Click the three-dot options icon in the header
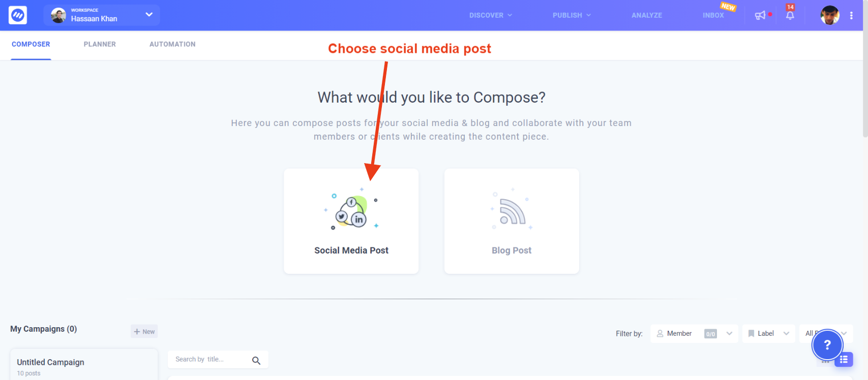The image size is (868, 380). point(852,15)
